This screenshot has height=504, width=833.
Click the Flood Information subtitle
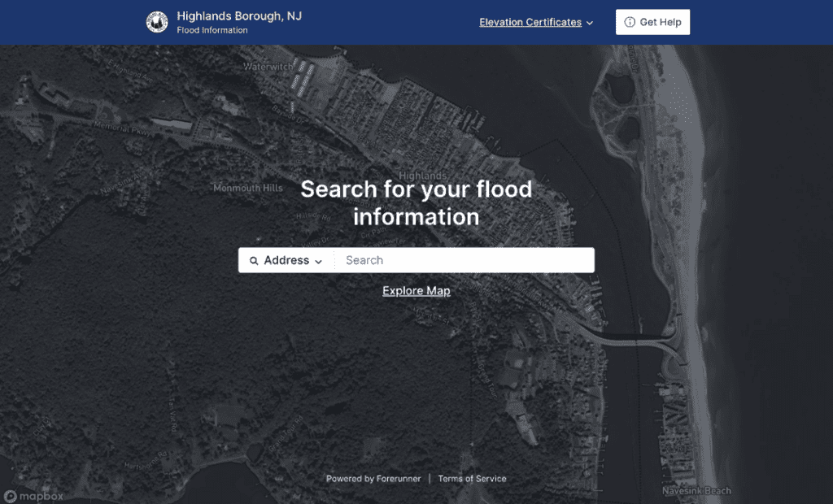[212, 31]
